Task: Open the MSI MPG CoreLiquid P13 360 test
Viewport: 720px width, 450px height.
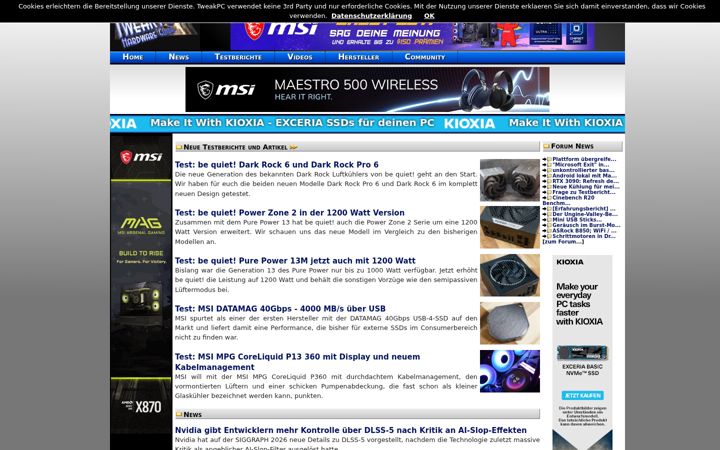Action: tap(297, 362)
